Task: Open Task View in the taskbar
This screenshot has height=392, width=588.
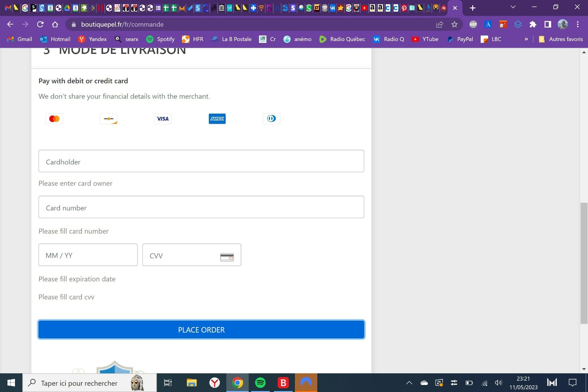Action: tap(168, 383)
